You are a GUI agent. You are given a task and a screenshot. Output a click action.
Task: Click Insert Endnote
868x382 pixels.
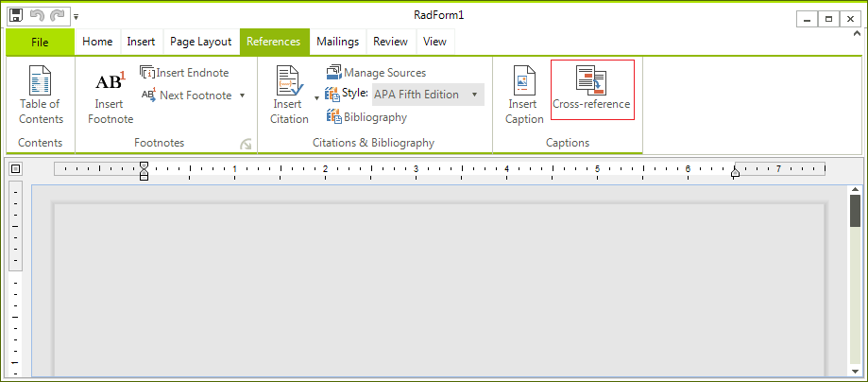[x=184, y=73]
